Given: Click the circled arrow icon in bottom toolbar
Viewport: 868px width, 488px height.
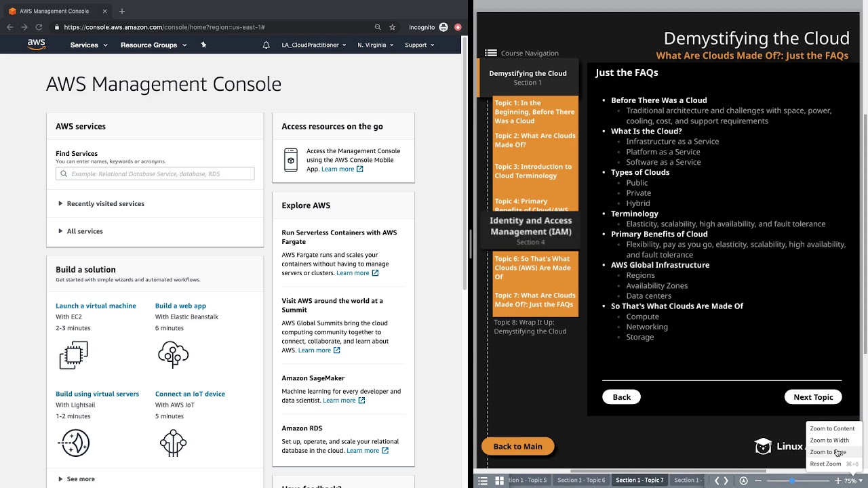Looking at the screenshot, I should coord(743,481).
